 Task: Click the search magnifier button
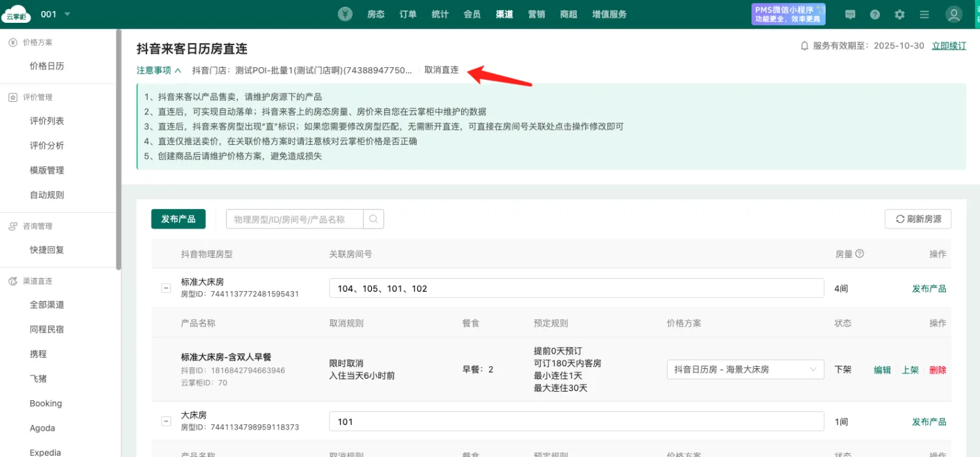374,219
